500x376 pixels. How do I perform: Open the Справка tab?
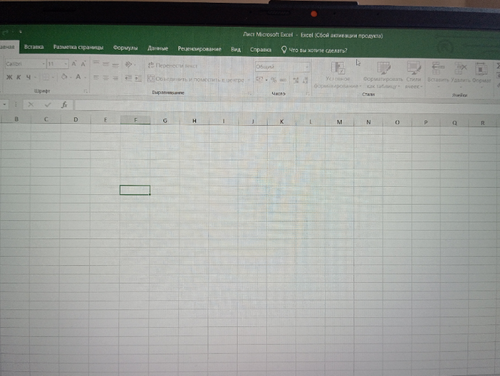tap(260, 50)
